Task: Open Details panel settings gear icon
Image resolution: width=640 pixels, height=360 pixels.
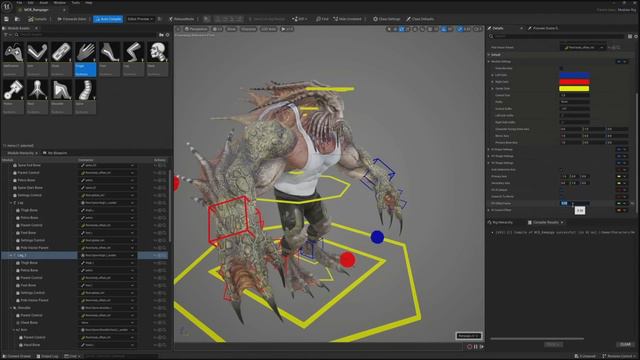Action: coord(636,36)
